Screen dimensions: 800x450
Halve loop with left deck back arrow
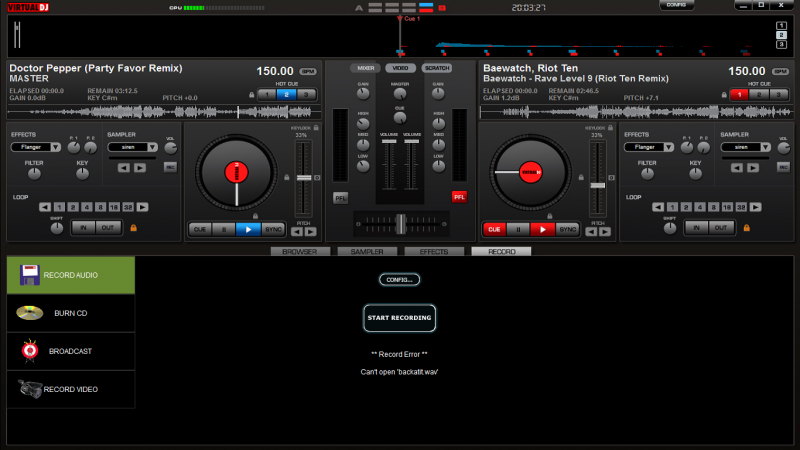point(45,207)
